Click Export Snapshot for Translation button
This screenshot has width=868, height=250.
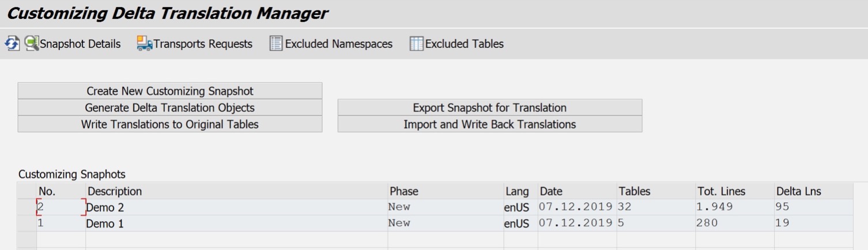click(x=490, y=108)
